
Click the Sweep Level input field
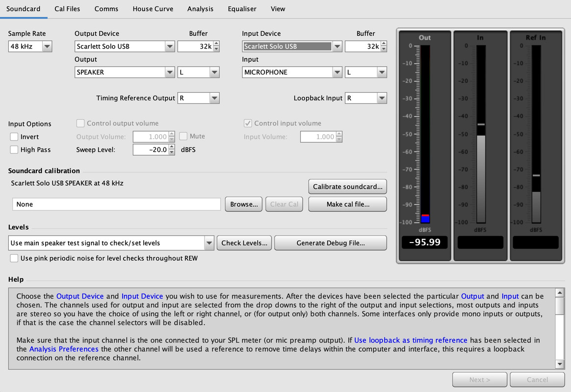tap(151, 149)
